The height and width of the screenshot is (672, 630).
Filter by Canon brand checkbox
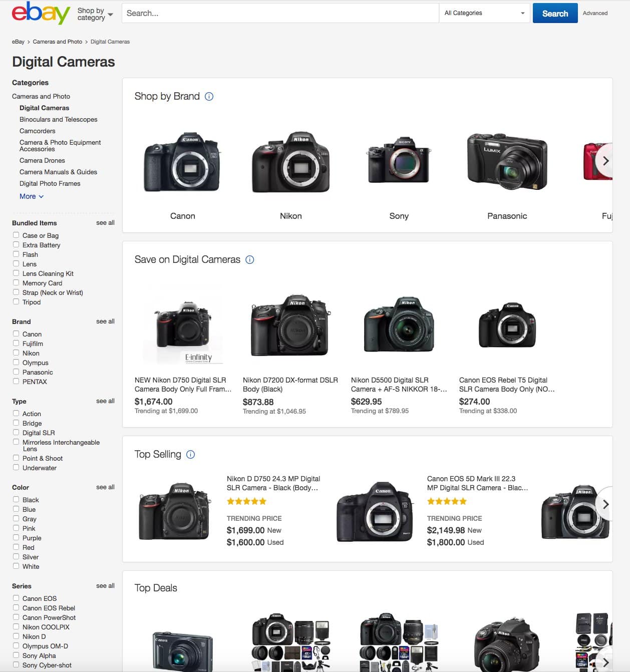click(x=16, y=333)
